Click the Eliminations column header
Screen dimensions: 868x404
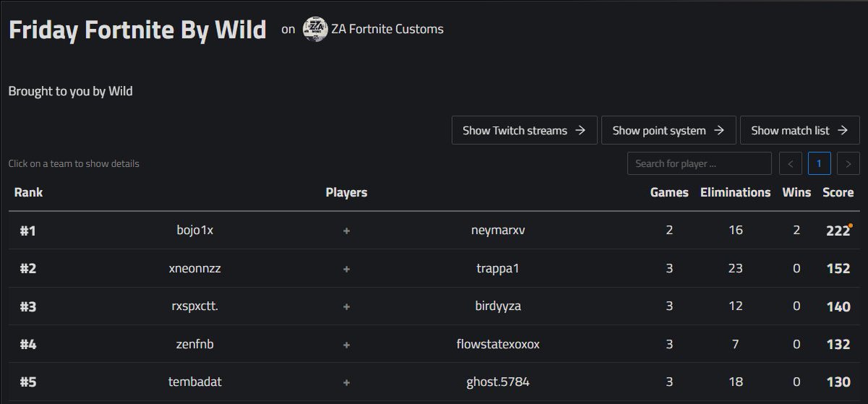(x=736, y=192)
